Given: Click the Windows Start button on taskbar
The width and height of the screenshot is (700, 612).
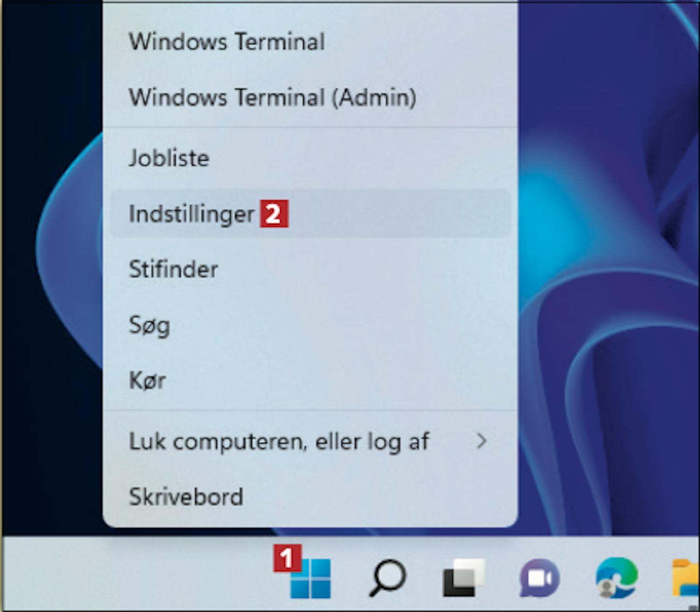Looking at the screenshot, I should (310, 579).
